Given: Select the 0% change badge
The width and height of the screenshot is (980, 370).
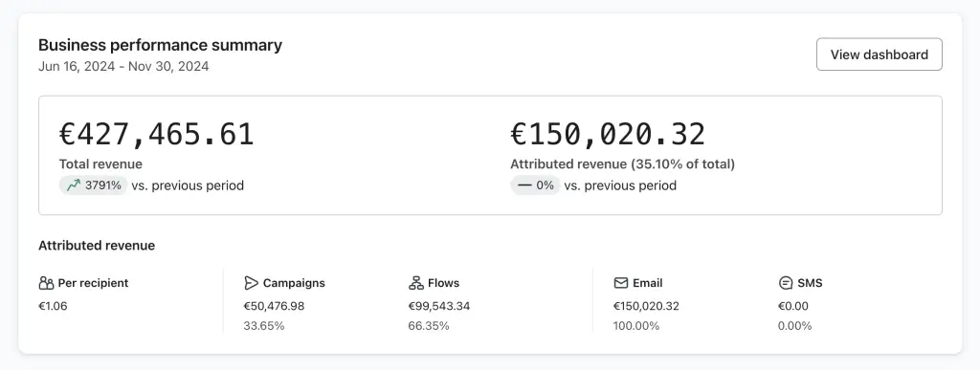Looking at the screenshot, I should pos(536,185).
